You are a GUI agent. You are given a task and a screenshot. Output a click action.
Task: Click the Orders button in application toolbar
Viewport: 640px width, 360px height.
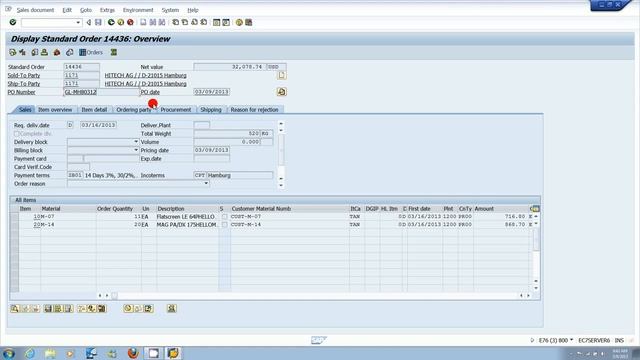pyautogui.click(x=91, y=52)
